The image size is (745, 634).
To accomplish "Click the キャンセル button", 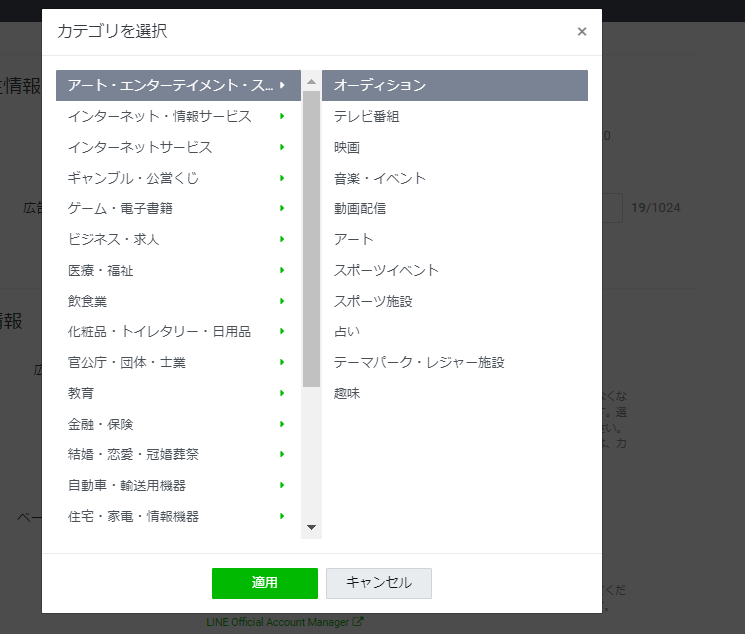I will 378,583.
